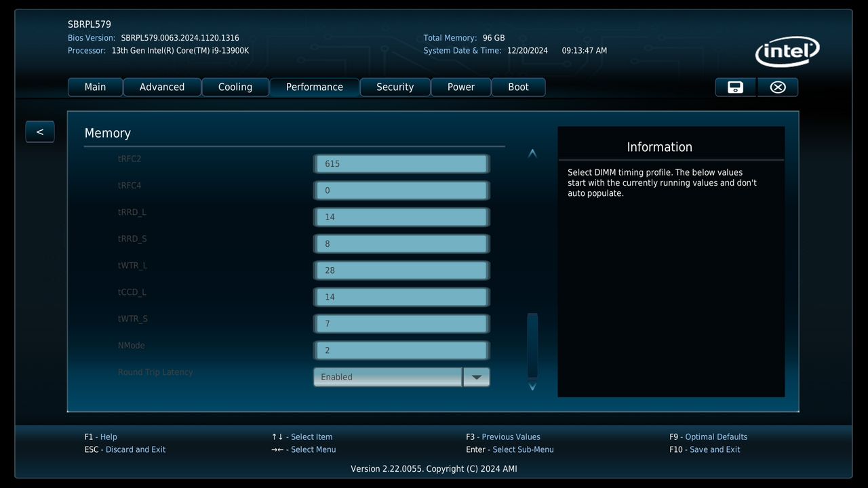Click the system date 12/20/2024
The height and width of the screenshot is (488, 868).
coord(528,51)
